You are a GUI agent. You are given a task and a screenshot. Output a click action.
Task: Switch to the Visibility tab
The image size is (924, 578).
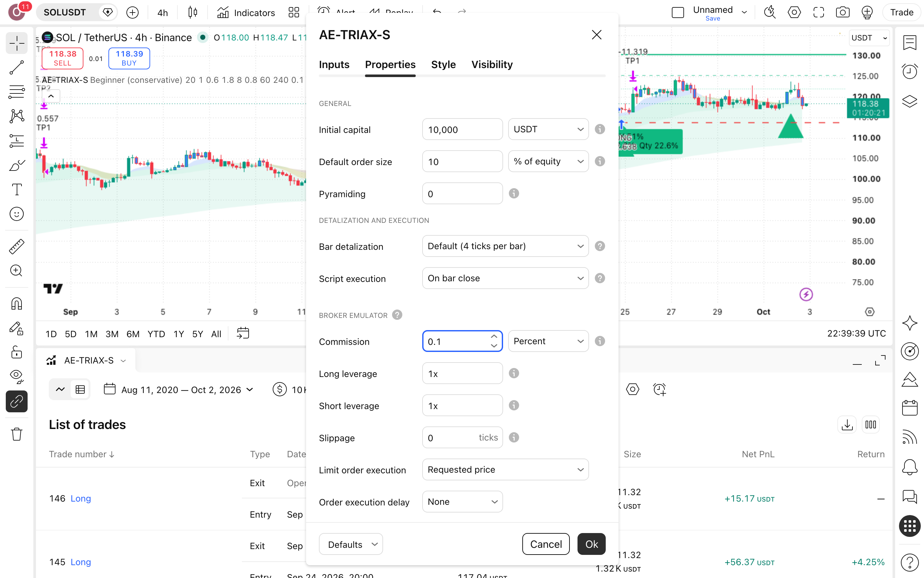tap(492, 65)
